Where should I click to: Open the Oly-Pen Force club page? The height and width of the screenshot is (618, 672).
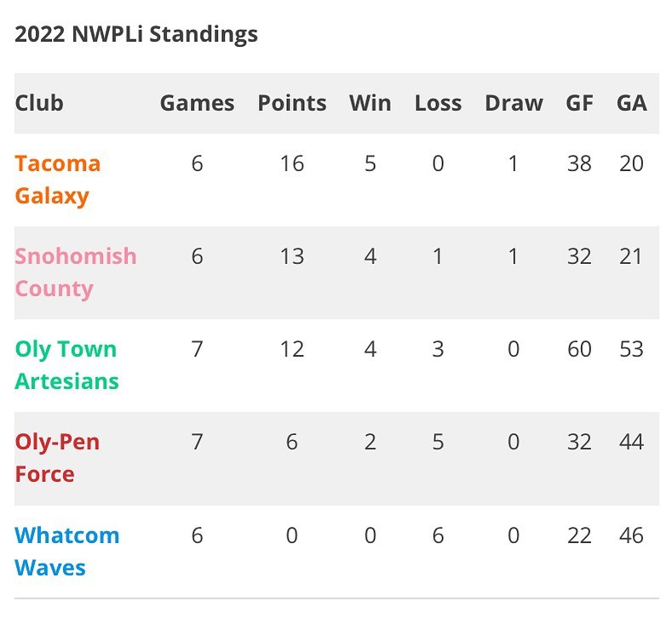[57, 458]
